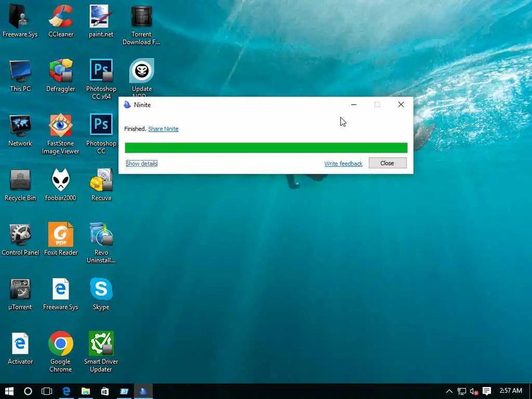Select Freeware Sys user icon beside CCleaner
Viewport: 532px width, 399px height.
click(20, 21)
